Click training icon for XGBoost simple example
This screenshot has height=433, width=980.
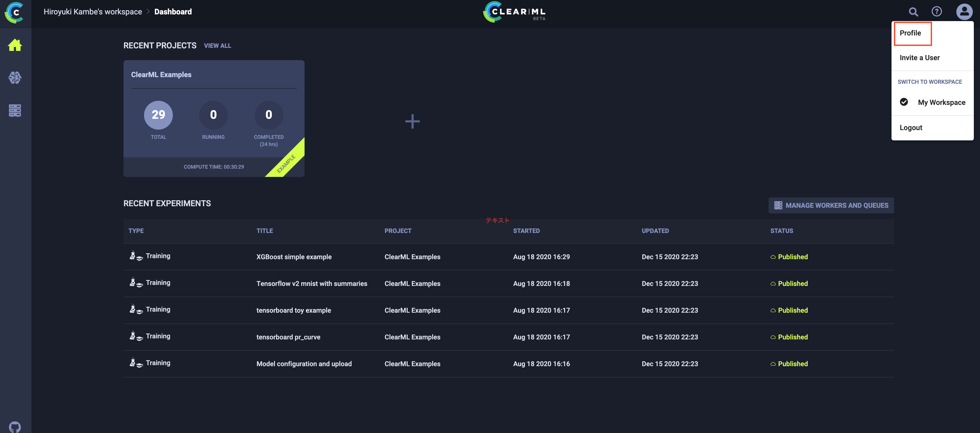[x=136, y=256]
